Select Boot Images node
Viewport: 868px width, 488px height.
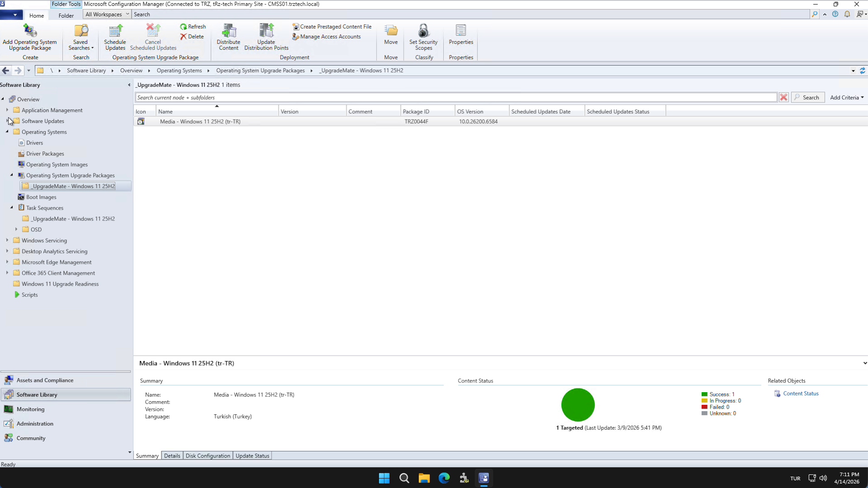coord(37,197)
